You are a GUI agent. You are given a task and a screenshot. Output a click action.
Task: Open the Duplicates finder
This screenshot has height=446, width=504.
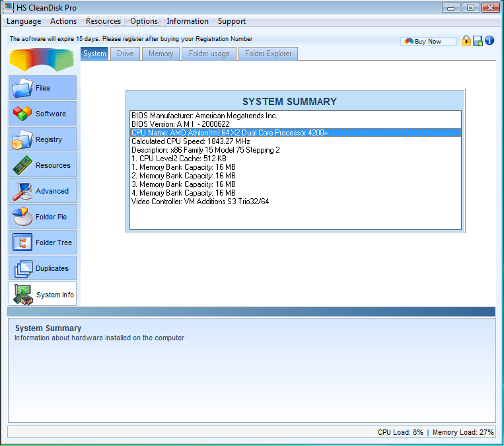(x=42, y=268)
